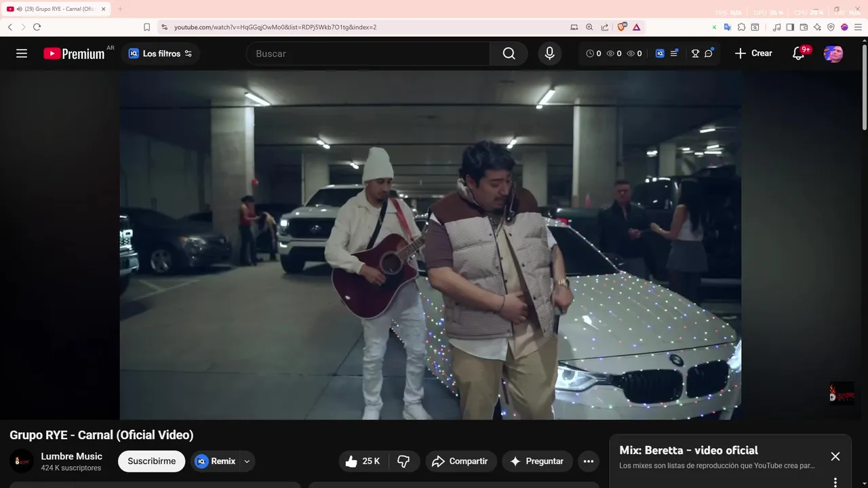
Task: Open the vidIQ trophy icon
Action: 695,54
